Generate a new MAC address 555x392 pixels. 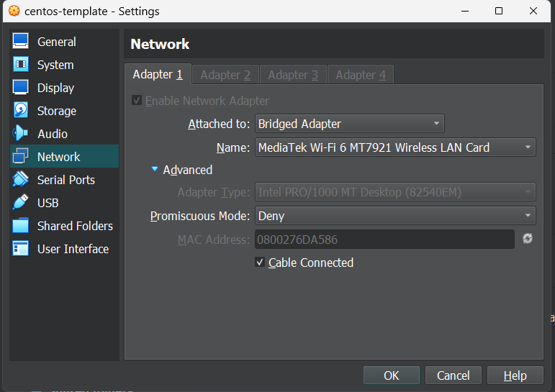(528, 239)
